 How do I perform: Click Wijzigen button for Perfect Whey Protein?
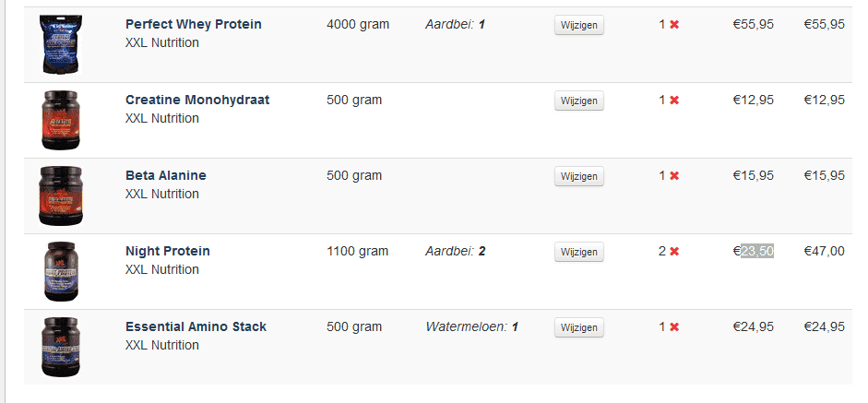tap(579, 25)
